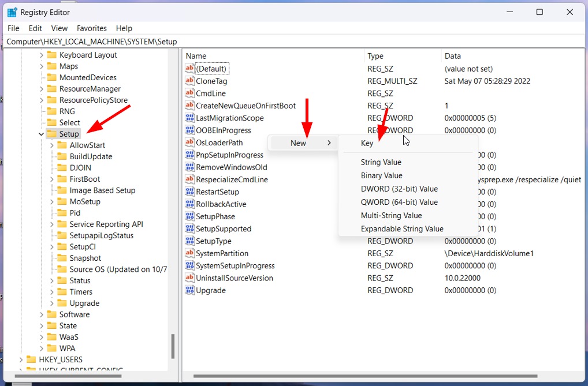
Task: Click the string icon beside (Default) value
Action: (x=190, y=68)
